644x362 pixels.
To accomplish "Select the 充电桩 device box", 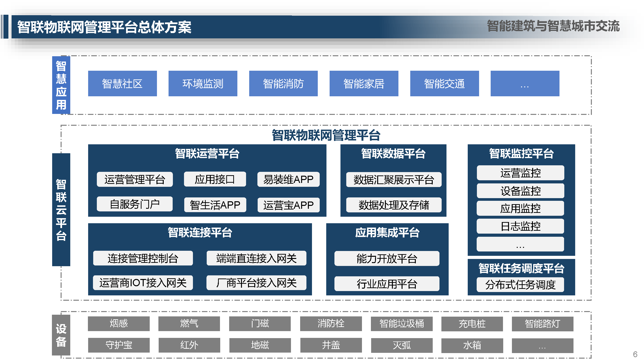I will pyautogui.click(x=472, y=324).
